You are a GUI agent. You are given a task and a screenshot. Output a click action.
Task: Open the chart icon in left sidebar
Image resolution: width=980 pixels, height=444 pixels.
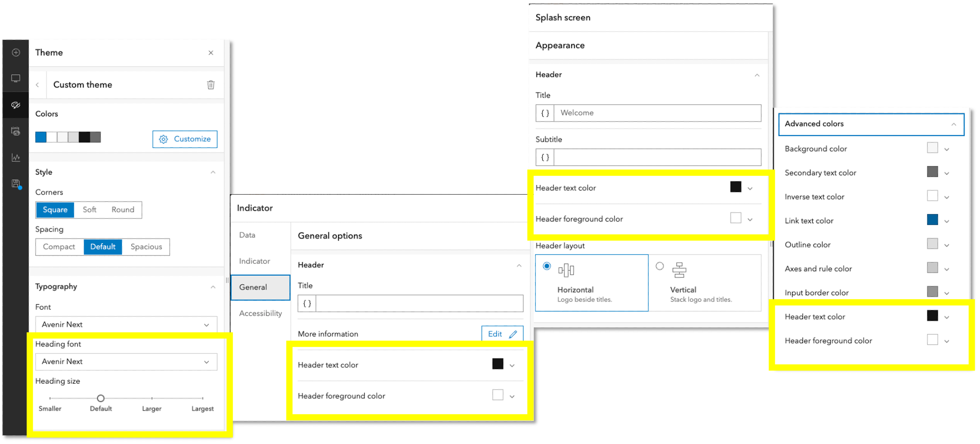pos(16,158)
